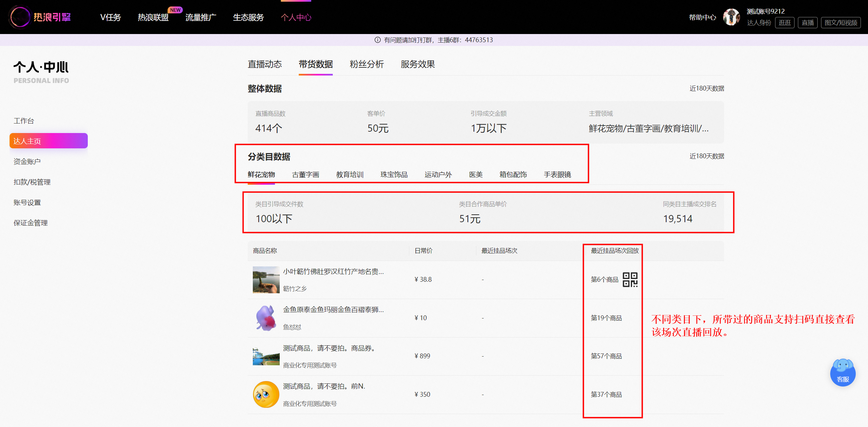Select the 箱包配饰 category tab
Screen dimensions: 868x427
click(x=513, y=175)
